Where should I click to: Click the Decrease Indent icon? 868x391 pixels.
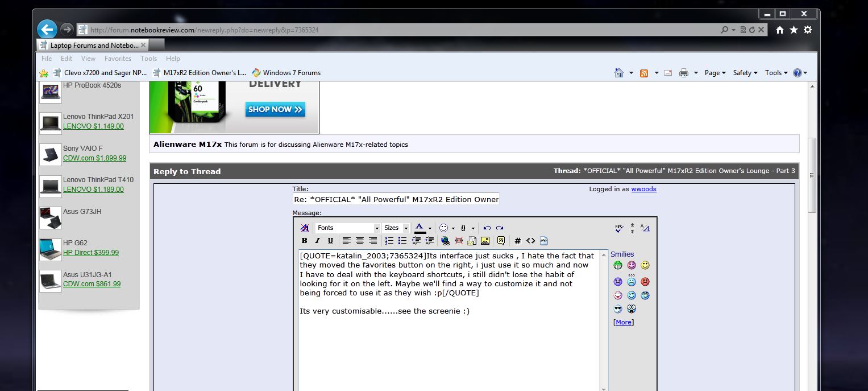point(416,241)
